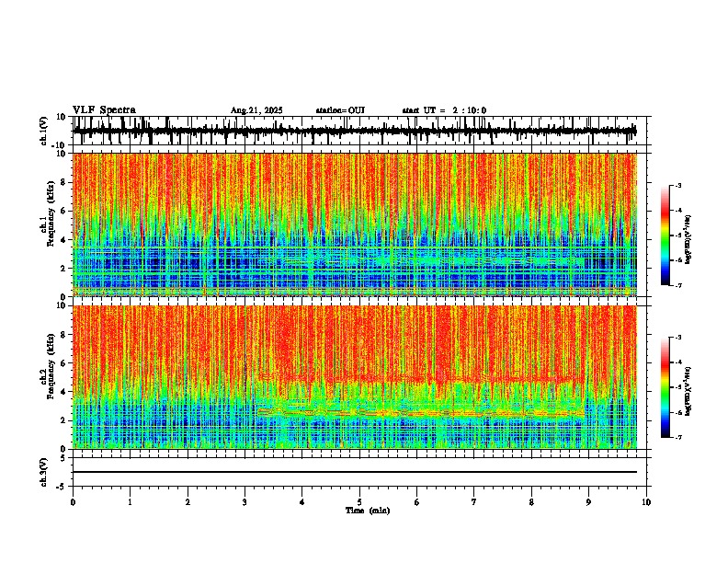Click the 'station=OUJ' header label

coord(340,110)
